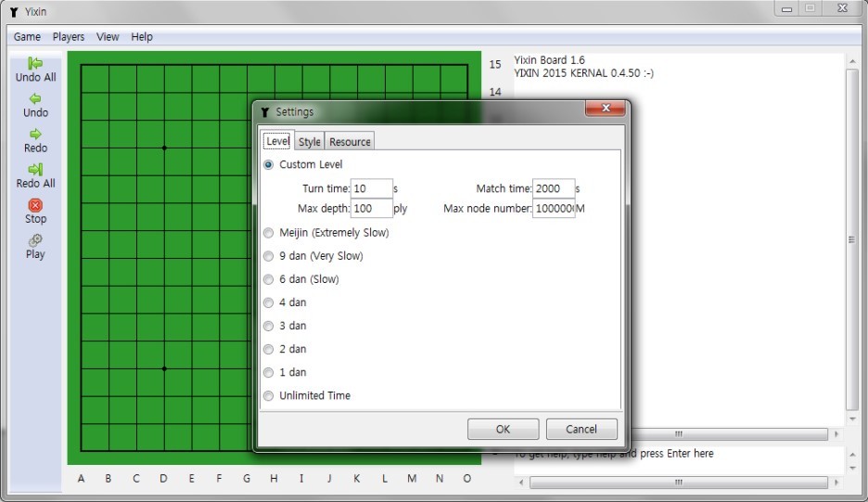Click the Undo arrow icon

click(35, 98)
